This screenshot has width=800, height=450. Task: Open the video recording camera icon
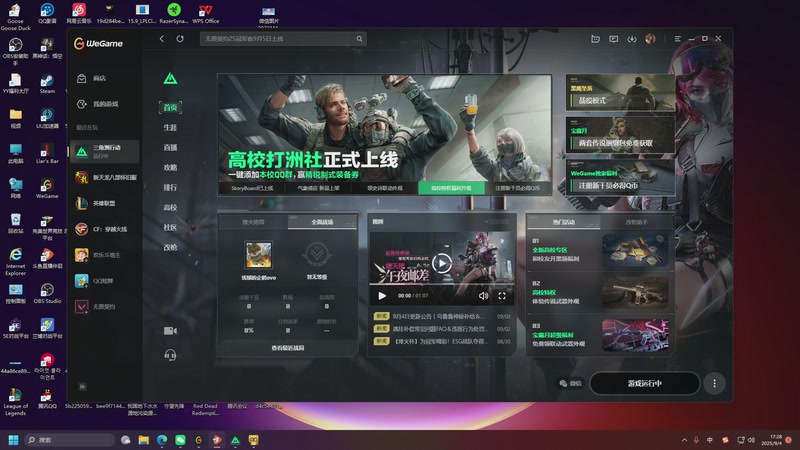[x=170, y=331]
